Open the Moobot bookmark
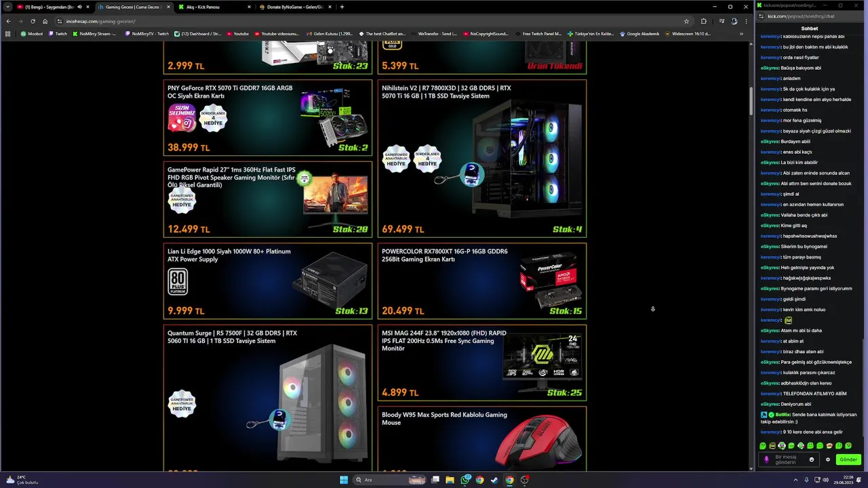 point(32,33)
